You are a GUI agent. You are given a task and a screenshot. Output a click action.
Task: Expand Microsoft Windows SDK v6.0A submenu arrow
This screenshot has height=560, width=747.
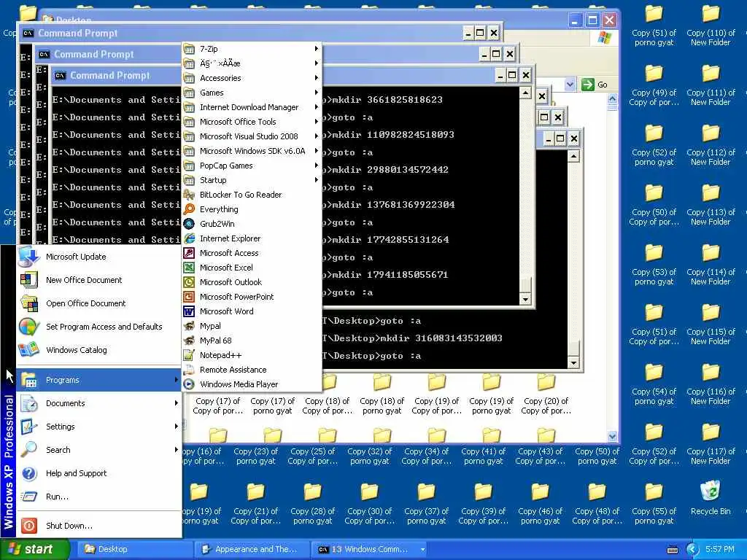316,151
